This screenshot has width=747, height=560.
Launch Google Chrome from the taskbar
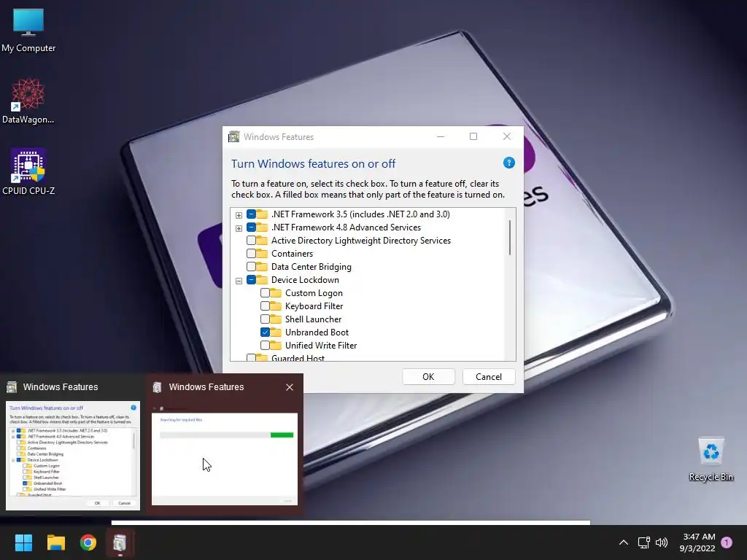point(88,542)
